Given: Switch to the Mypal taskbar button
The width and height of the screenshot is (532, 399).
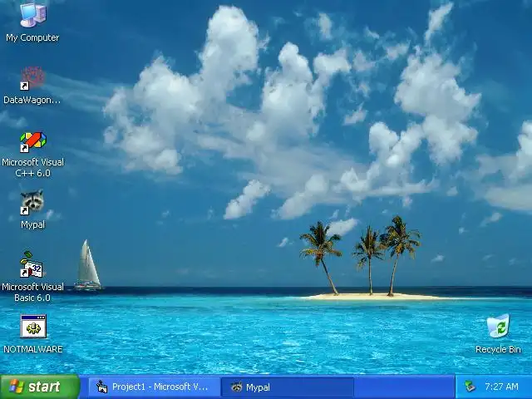Looking at the screenshot, I should pyautogui.click(x=288, y=387).
